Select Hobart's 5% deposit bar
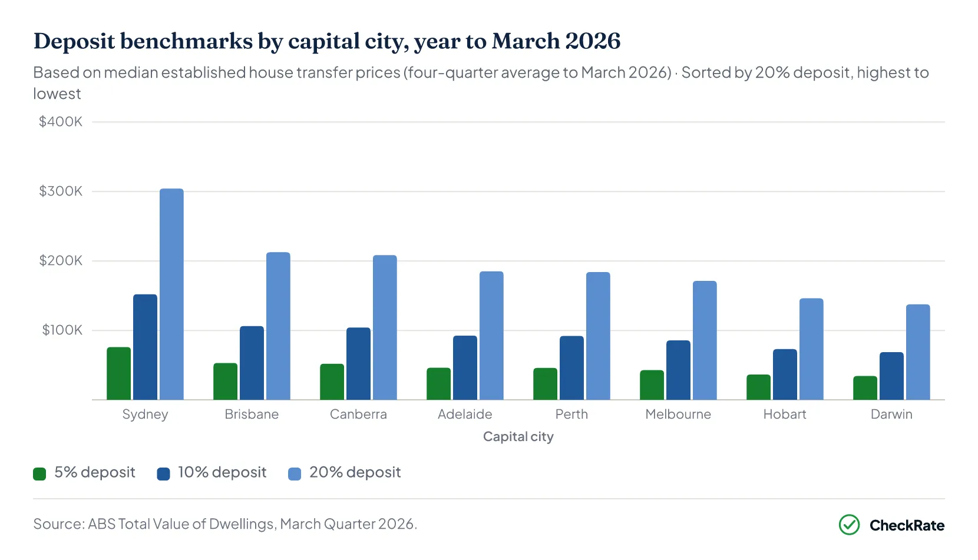 [x=758, y=387]
